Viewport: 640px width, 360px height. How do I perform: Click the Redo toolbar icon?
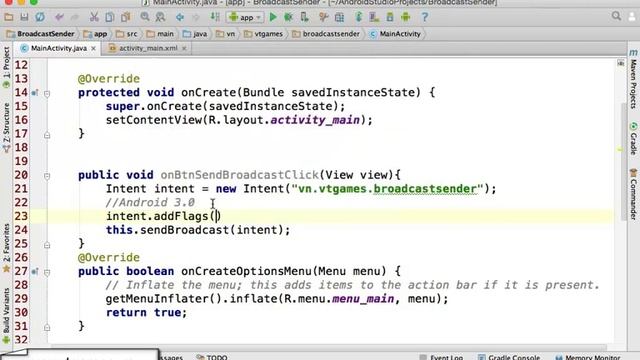[75, 17]
